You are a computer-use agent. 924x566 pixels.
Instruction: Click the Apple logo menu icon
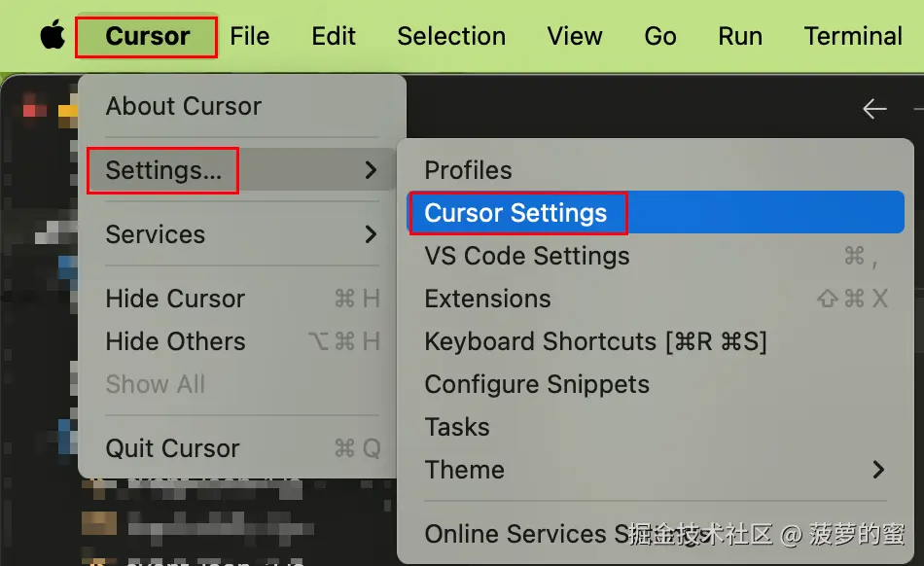53,36
